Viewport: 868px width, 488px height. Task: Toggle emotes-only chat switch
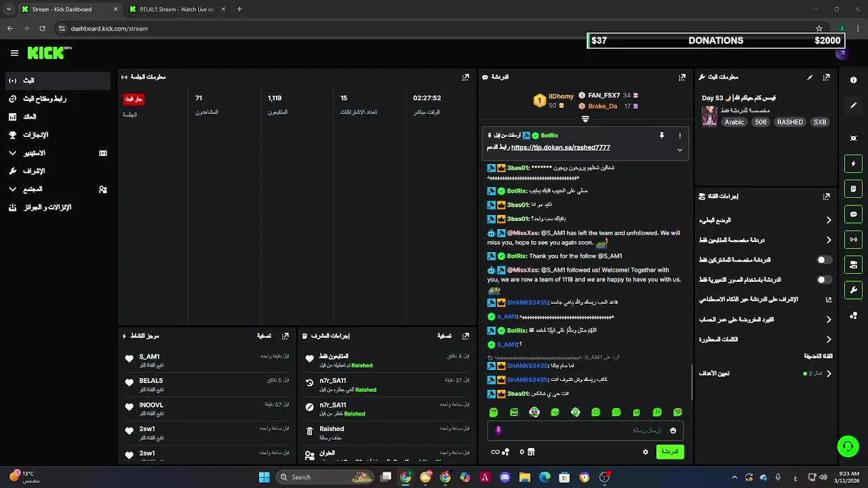(x=824, y=279)
